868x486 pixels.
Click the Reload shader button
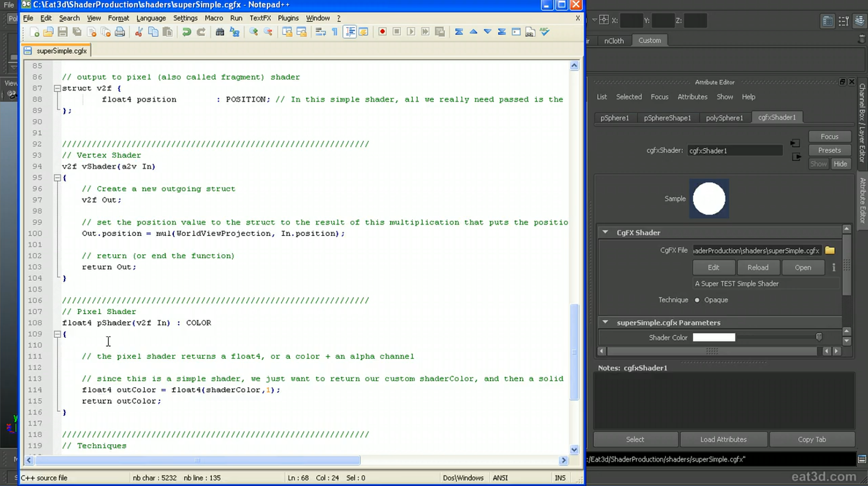tap(757, 268)
